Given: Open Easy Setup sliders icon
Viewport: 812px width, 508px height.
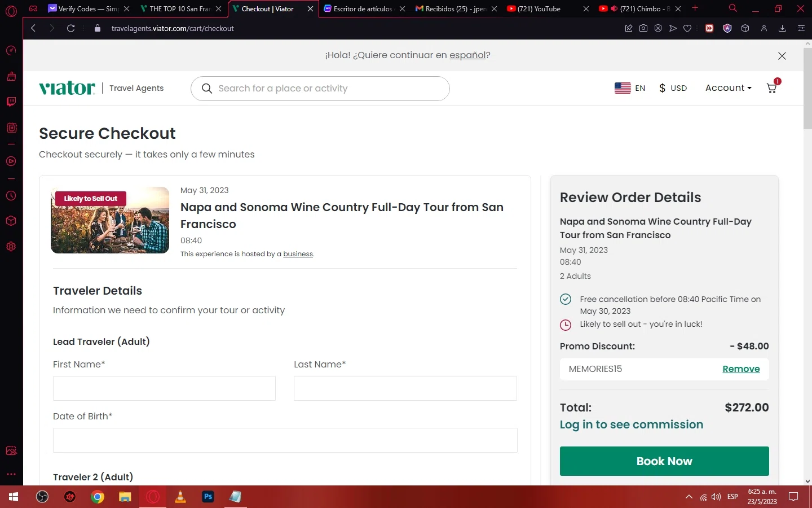Looking at the screenshot, I should (x=801, y=28).
